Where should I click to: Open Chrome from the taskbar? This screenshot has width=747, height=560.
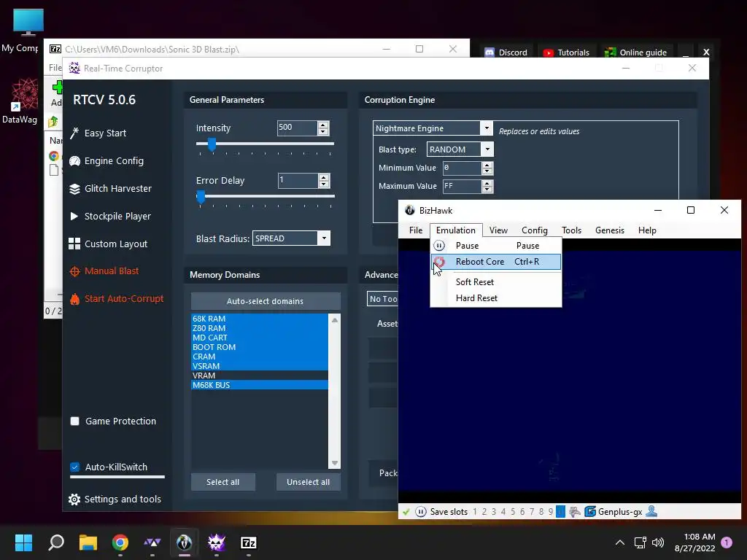[x=120, y=542]
